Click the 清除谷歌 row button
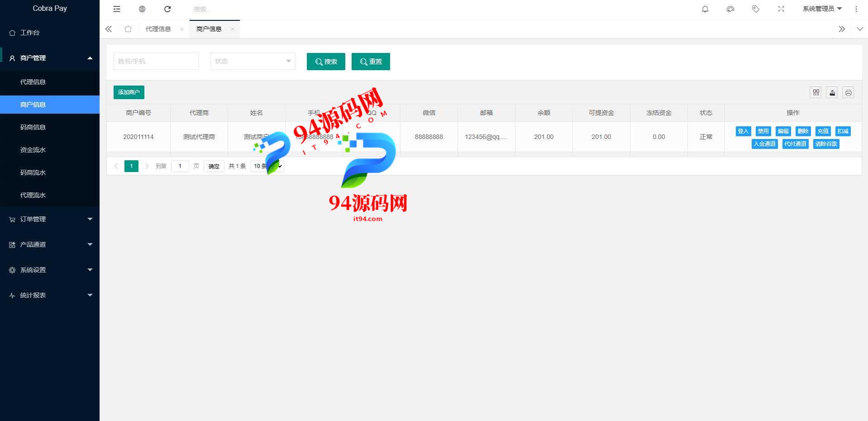The image size is (868, 421). [826, 144]
